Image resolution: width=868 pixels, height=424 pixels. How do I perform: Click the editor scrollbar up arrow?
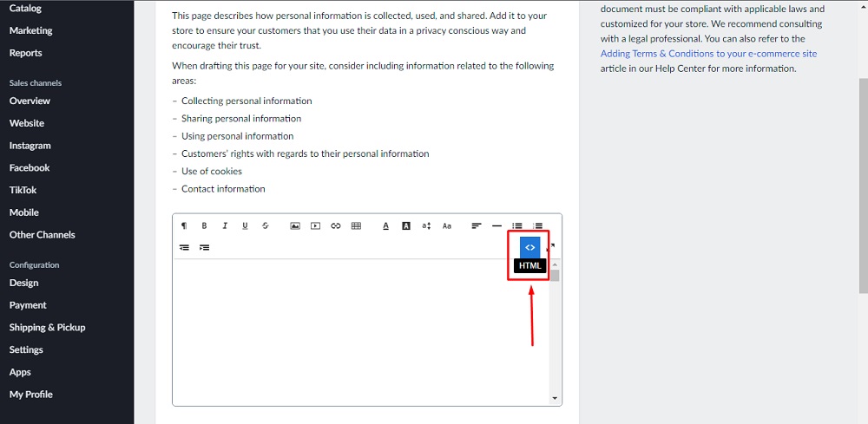click(x=555, y=264)
